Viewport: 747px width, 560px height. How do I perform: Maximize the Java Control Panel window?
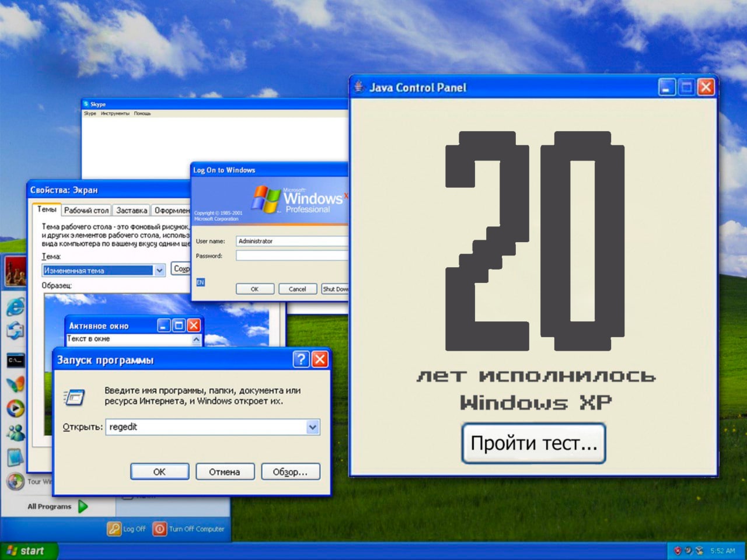pyautogui.click(x=687, y=87)
